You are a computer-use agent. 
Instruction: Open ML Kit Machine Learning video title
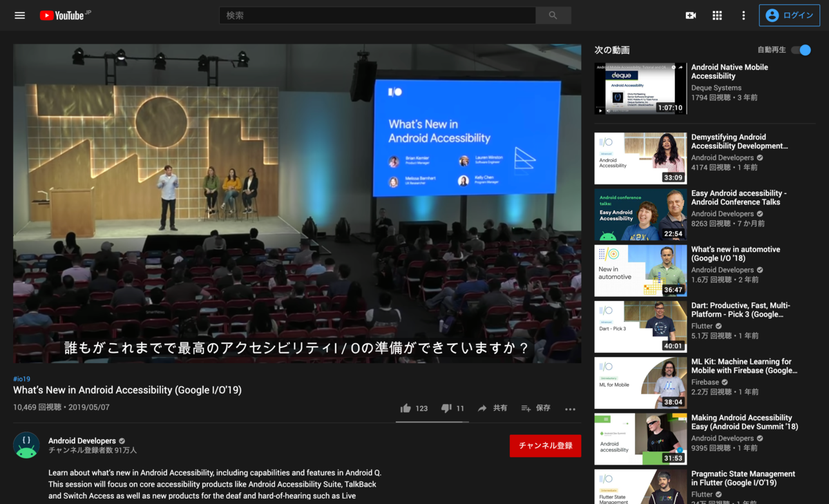click(x=744, y=366)
